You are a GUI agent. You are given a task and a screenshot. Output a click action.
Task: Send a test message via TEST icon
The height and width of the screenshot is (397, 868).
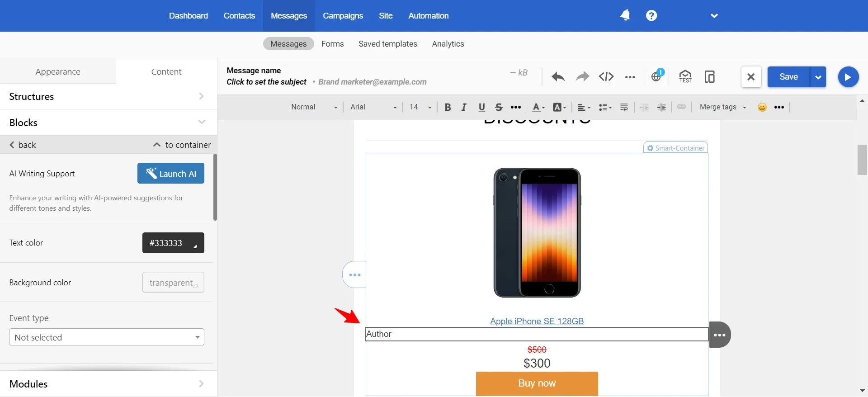pos(685,76)
